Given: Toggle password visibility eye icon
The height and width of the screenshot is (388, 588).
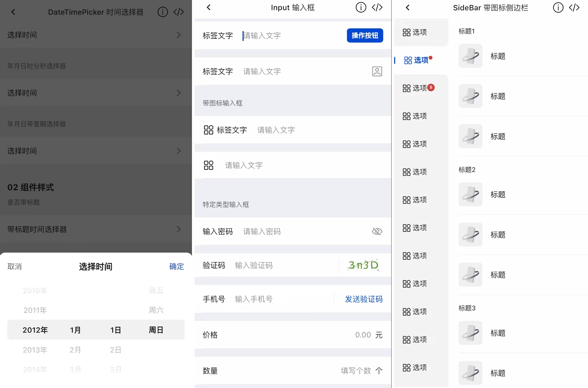Looking at the screenshot, I should [x=377, y=231].
